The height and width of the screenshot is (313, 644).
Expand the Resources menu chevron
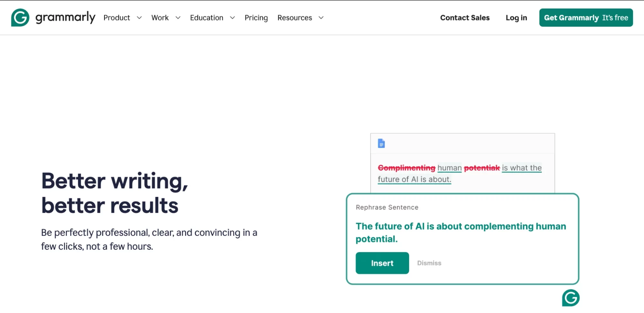[x=321, y=18]
